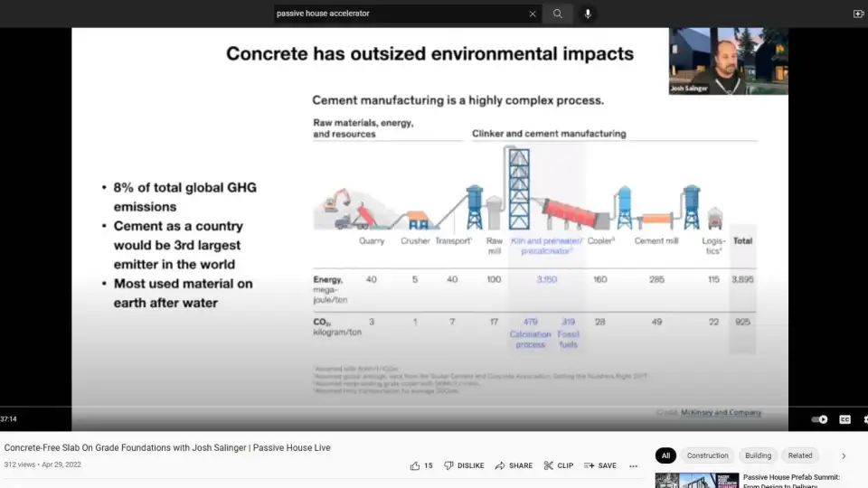
Task: Select the All filter chip
Action: [665, 455]
